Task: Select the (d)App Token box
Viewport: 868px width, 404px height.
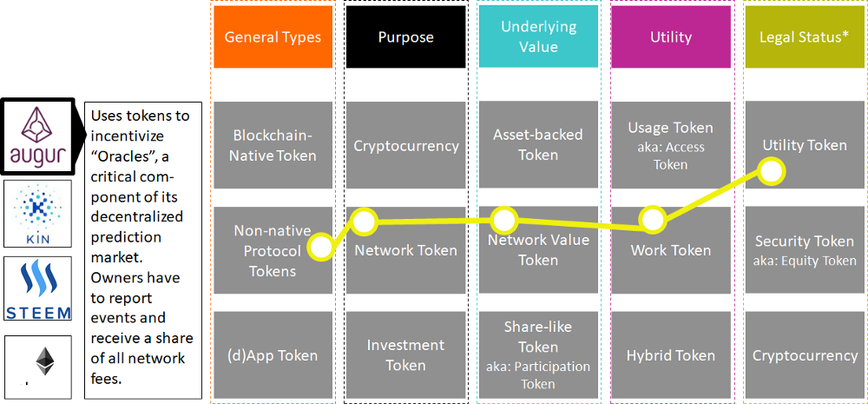Action: tap(273, 355)
